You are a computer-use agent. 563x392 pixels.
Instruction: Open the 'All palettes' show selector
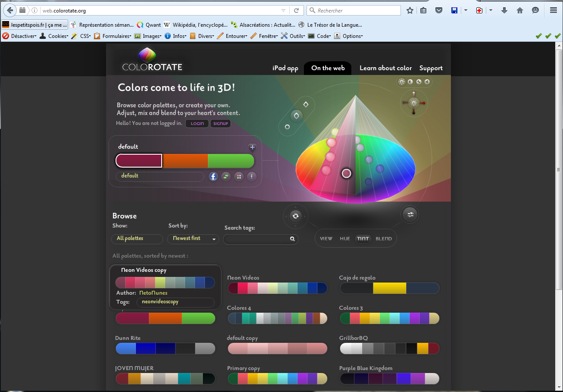click(x=137, y=239)
